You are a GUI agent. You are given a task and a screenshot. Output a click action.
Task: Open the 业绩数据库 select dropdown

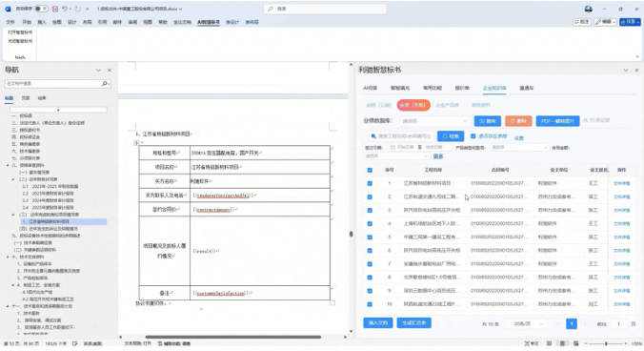point(434,121)
